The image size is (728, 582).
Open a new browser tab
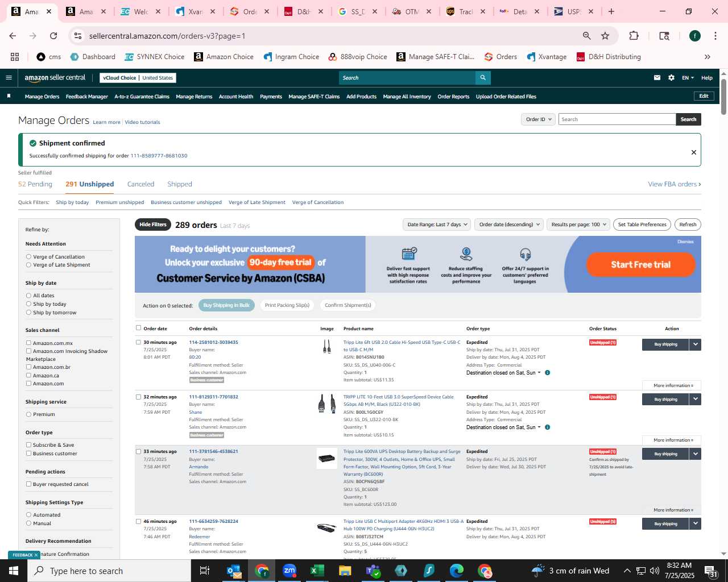pyautogui.click(x=611, y=11)
